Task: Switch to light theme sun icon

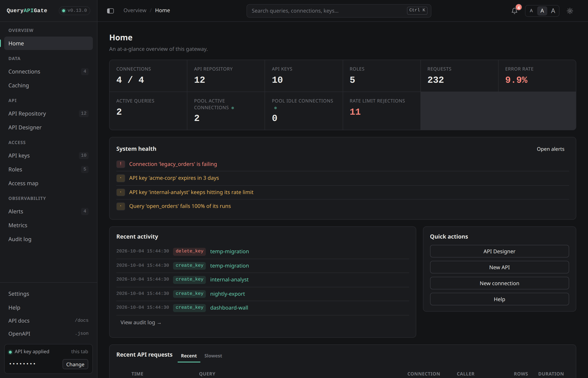Action: pyautogui.click(x=570, y=11)
